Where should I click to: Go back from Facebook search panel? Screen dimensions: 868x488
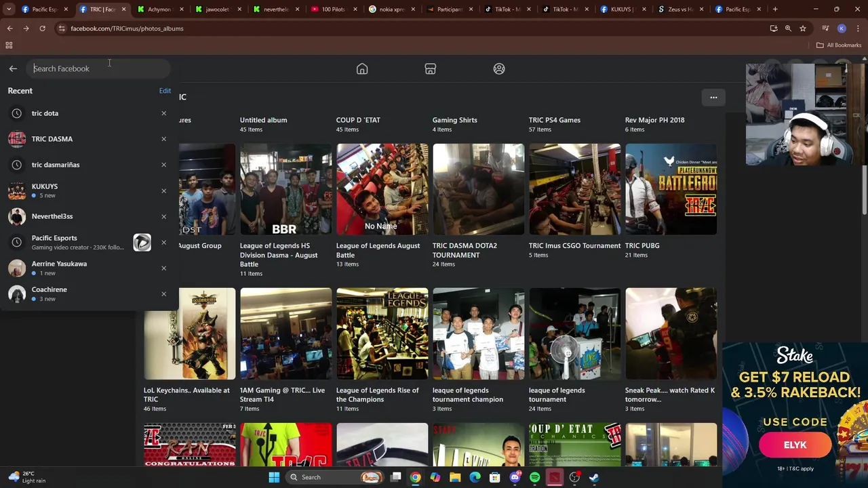[13, 68]
